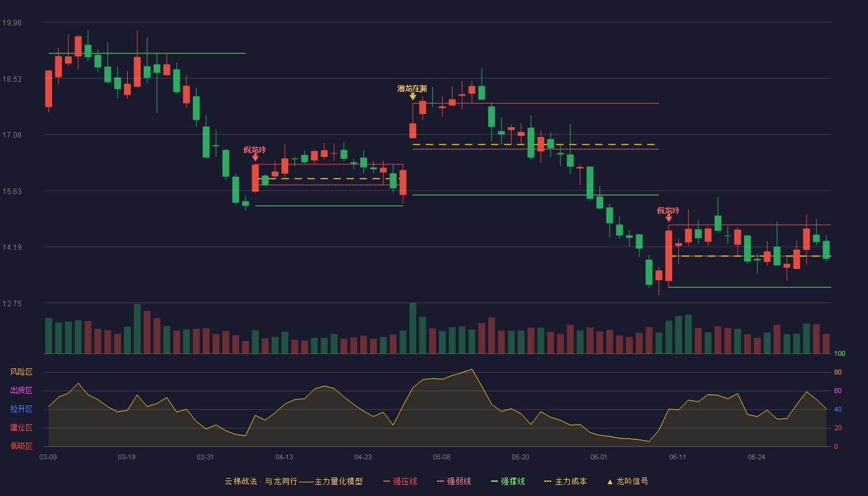Toggle the 主力成本 legend entry
The image size is (868, 496).
(565, 481)
